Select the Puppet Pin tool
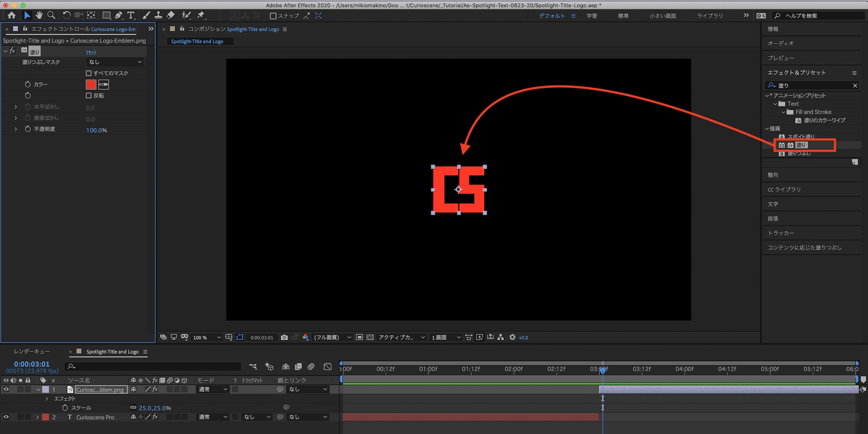Viewport: 868px width, 434px height. (201, 15)
